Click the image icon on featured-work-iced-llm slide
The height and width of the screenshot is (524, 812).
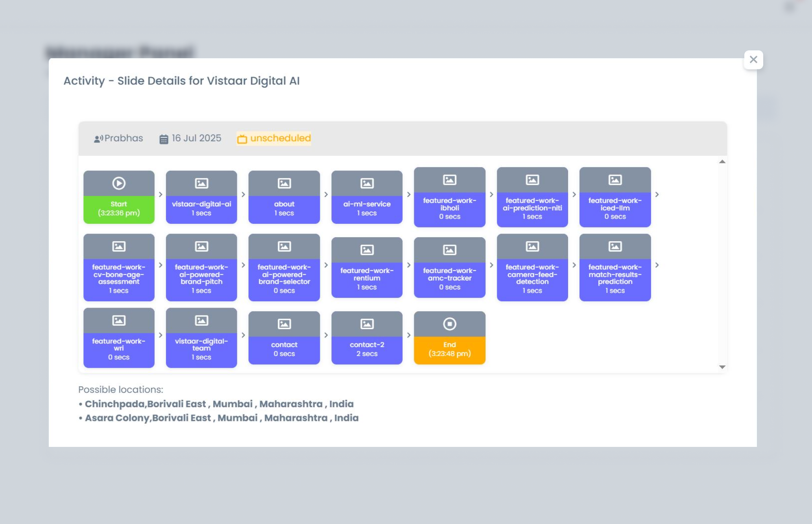pos(615,180)
